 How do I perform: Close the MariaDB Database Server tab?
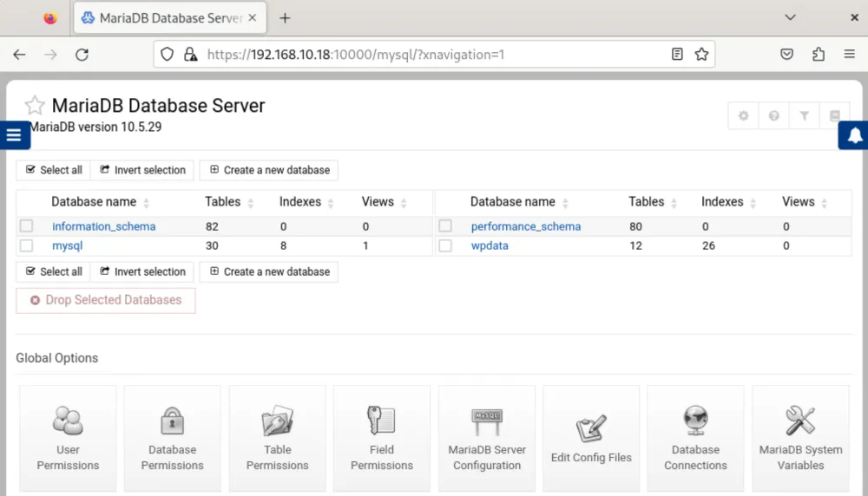tap(253, 17)
